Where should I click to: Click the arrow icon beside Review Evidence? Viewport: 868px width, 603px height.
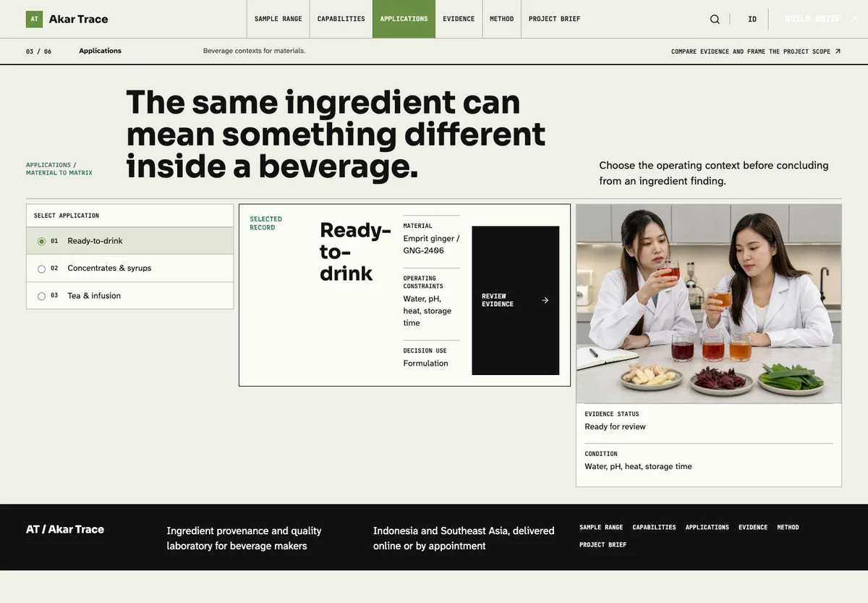545,300
